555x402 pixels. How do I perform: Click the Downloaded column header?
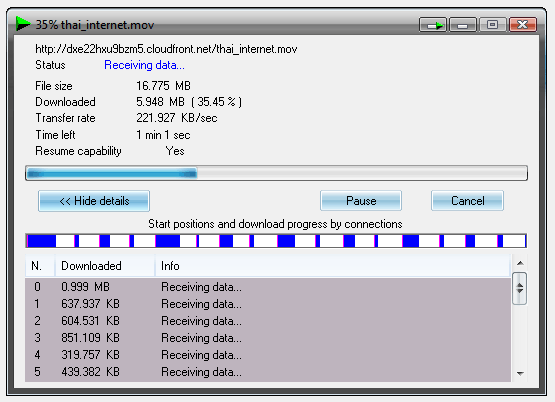point(105,266)
